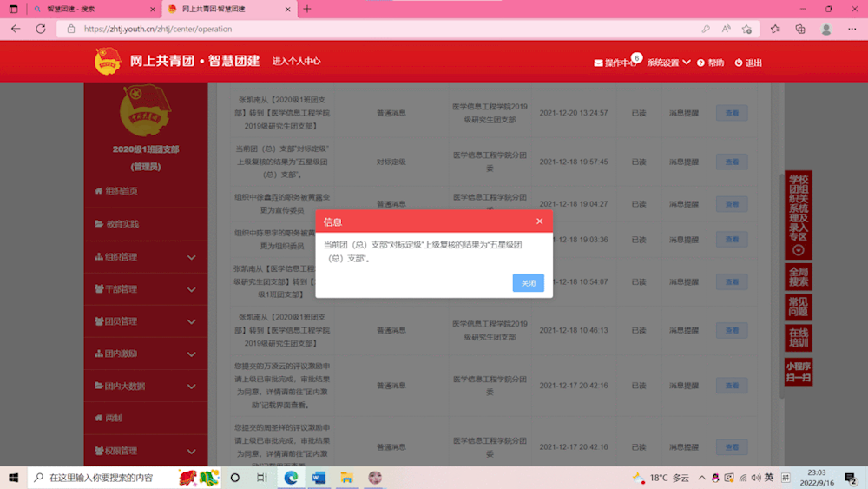Expand 组织管理 sidebar menu
This screenshot has width=868, height=489.
tap(146, 257)
